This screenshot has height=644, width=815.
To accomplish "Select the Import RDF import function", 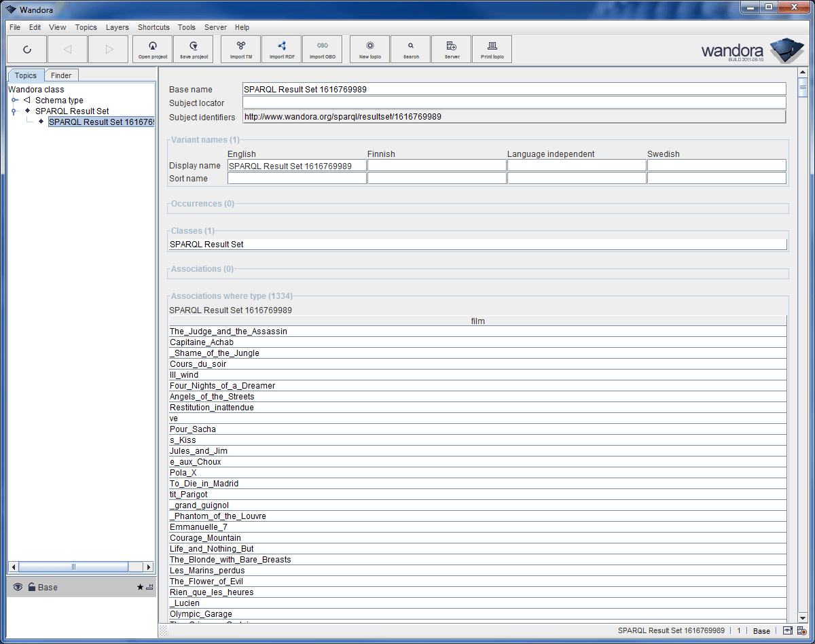I will tap(281, 49).
